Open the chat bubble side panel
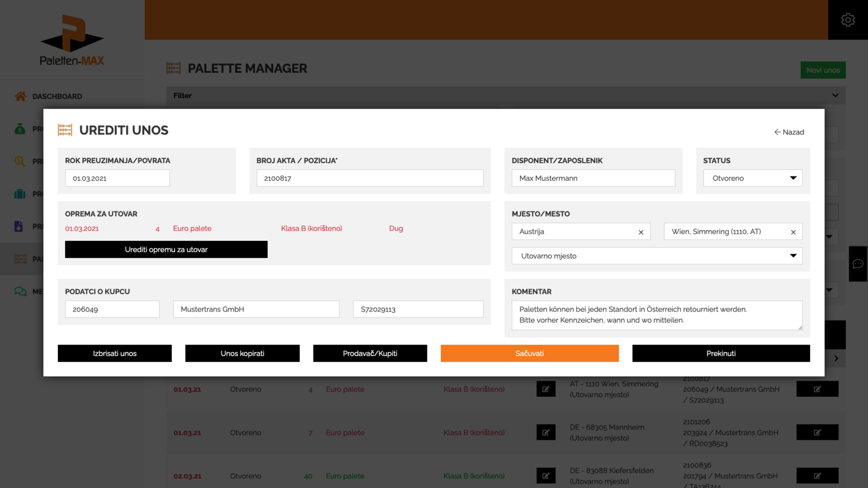This screenshot has height=488, width=868. point(858,264)
